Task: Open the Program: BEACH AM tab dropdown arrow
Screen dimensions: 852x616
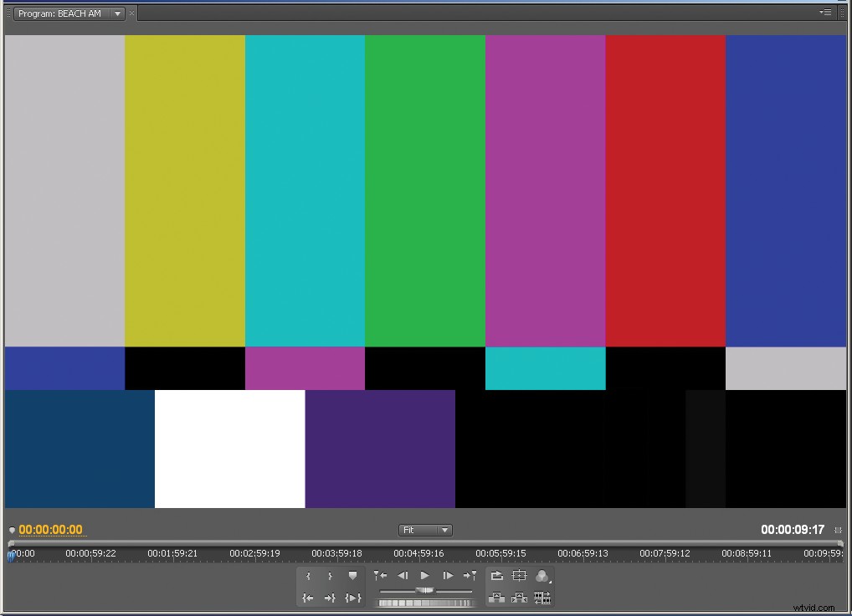Action: [117, 13]
